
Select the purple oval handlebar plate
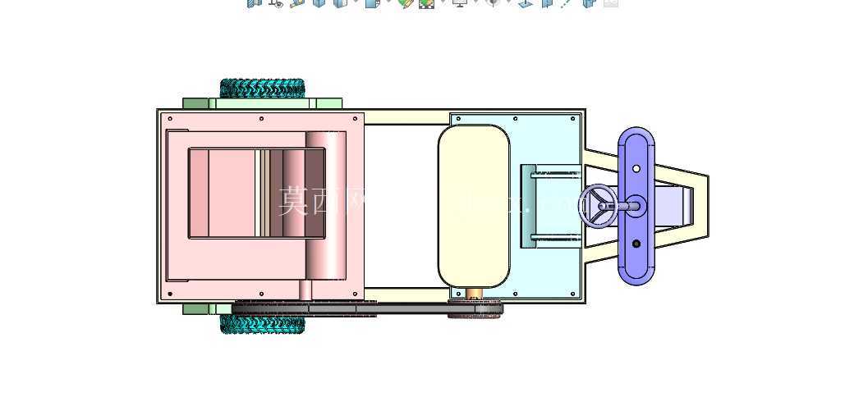pos(636,207)
